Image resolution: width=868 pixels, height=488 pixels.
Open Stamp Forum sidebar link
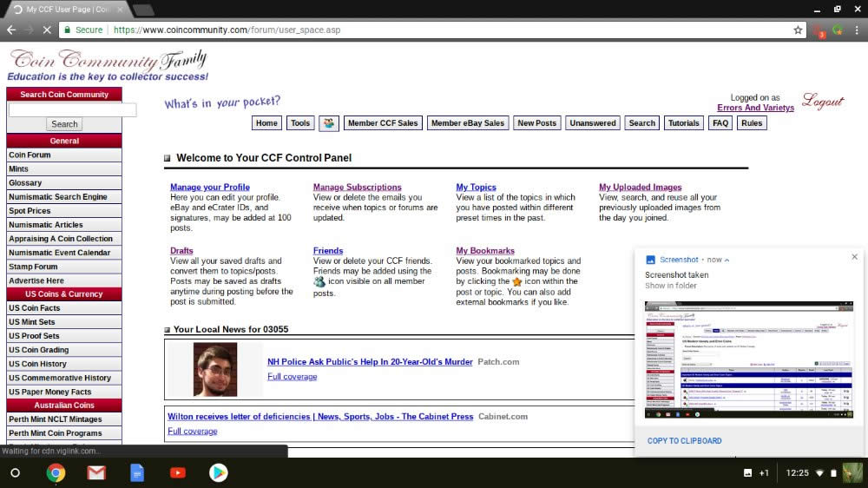64,267
